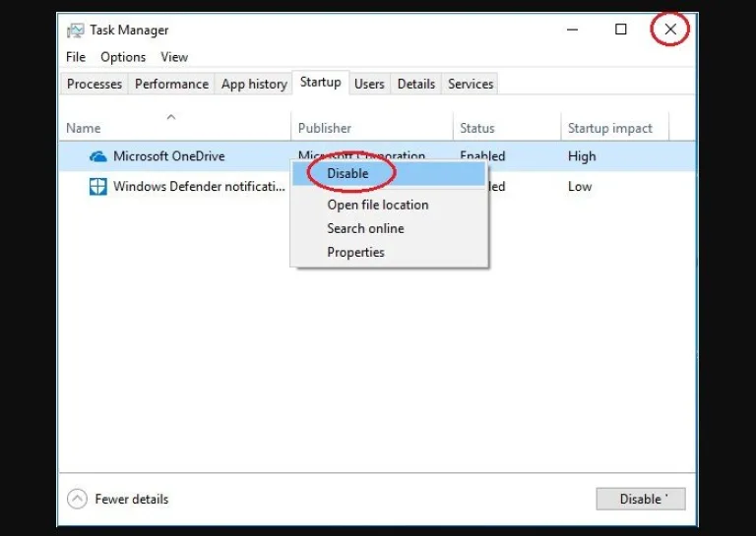Viewport: 756px width, 536px height.
Task: Click the Low startup impact value
Action: pyautogui.click(x=580, y=187)
